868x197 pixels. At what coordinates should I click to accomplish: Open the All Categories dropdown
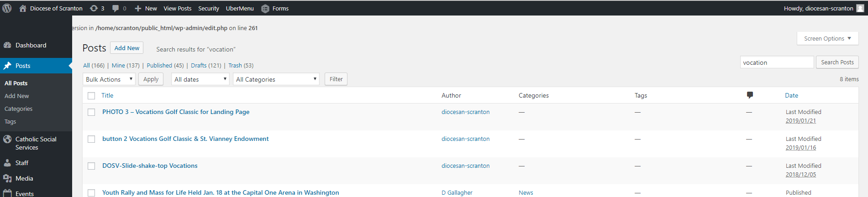point(276,79)
